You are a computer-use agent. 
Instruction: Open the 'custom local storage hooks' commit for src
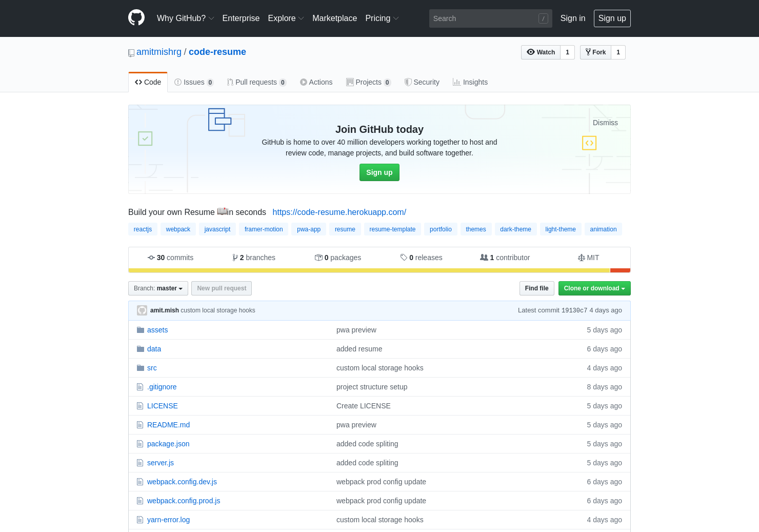tap(380, 368)
